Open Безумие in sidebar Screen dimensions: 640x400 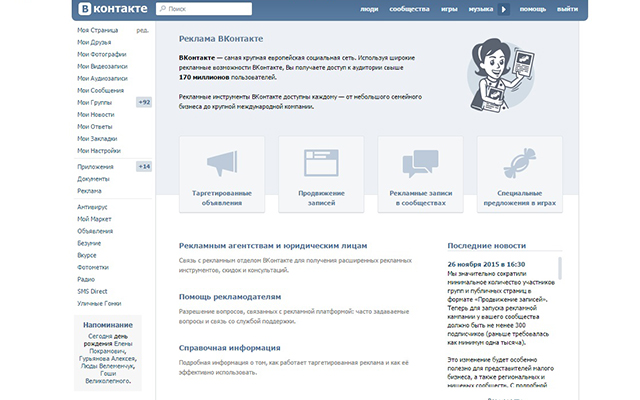(x=89, y=243)
